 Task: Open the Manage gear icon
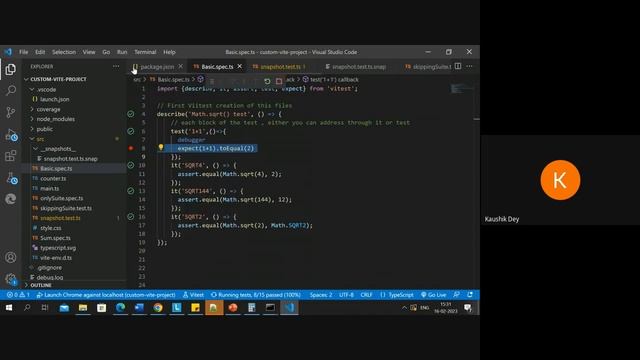point(11,279)
